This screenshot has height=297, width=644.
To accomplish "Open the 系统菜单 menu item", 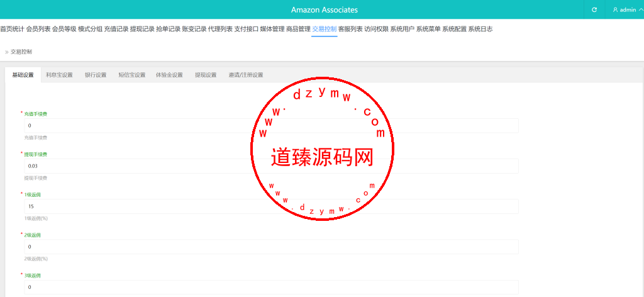I will pos(428,29).
